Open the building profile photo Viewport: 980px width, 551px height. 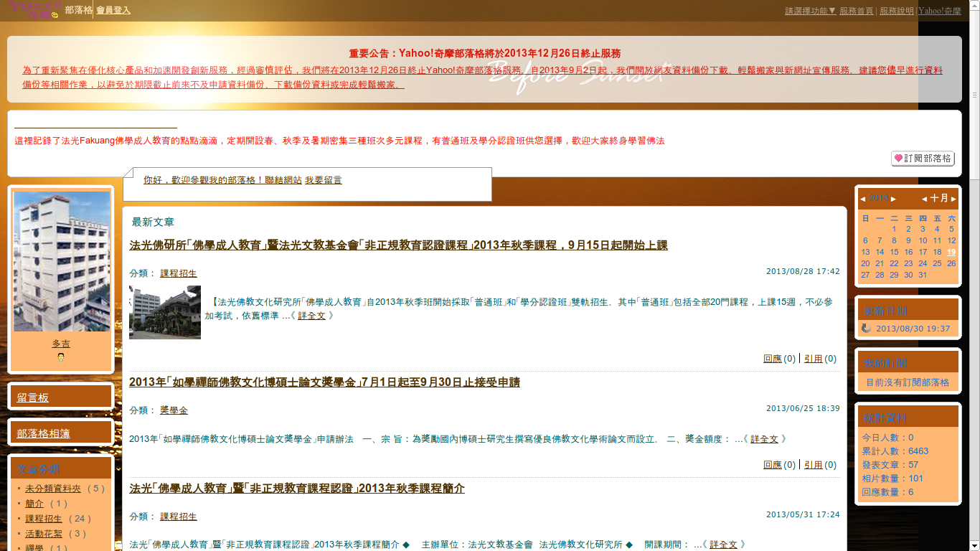pyautogui.click(x=62, y=261)
